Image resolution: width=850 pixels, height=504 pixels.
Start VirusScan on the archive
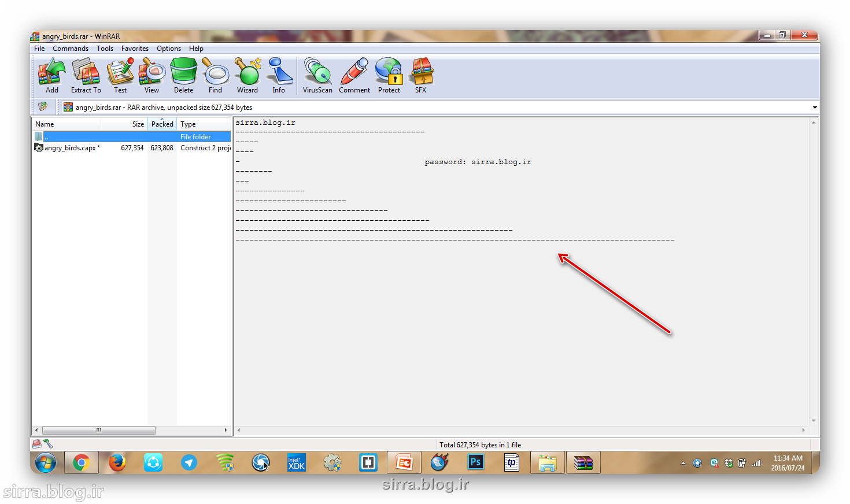[317, 75]
